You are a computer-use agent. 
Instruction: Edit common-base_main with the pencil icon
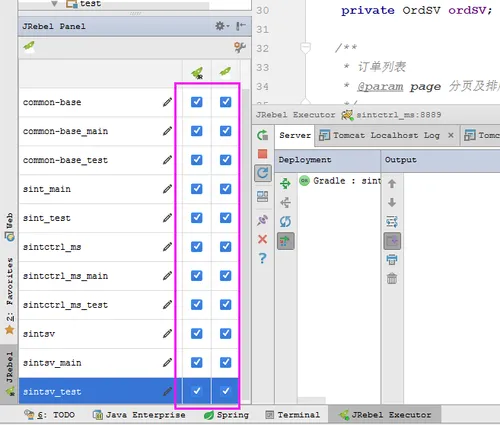click(167, 131)
